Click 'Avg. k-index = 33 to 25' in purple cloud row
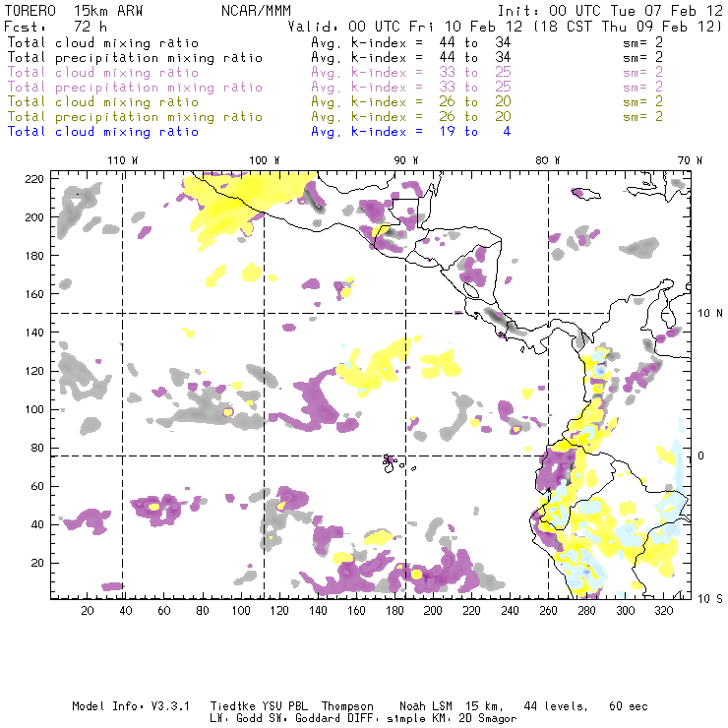728x728 pixels. pos(411,73)
